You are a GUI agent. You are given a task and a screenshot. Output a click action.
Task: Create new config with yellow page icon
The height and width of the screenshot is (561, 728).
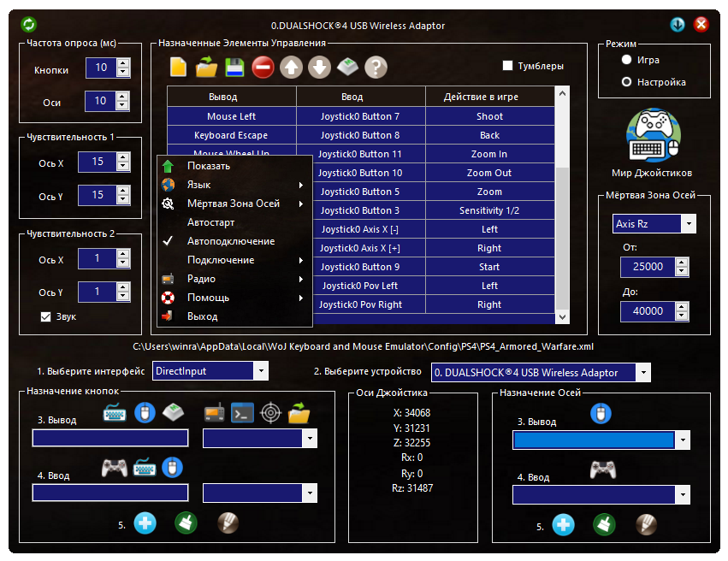pos(178,68)
